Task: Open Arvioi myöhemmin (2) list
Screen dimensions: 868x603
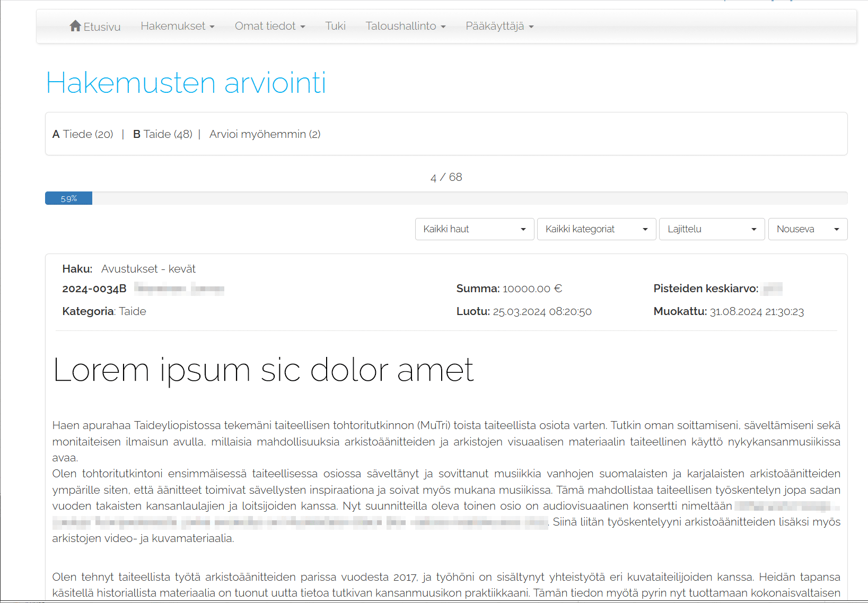Action: pyautogui.click(x=265, y=134)
